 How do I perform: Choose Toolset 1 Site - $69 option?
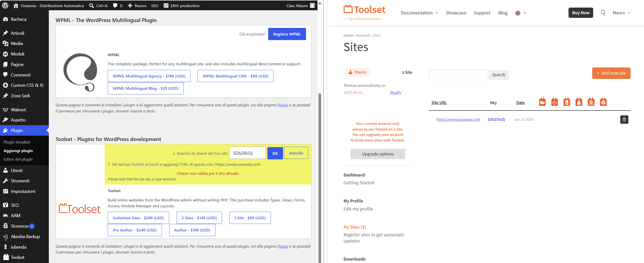click(x=250, y=218)
